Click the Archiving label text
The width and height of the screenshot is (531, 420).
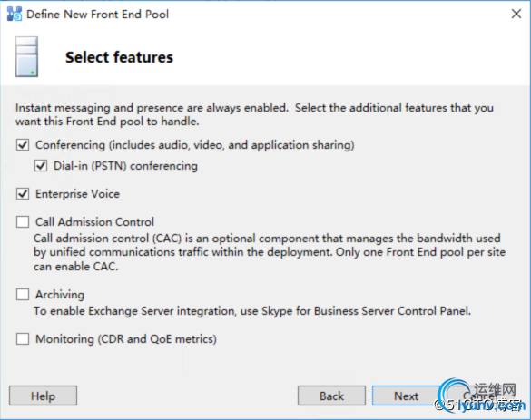[x=60, y=295]
